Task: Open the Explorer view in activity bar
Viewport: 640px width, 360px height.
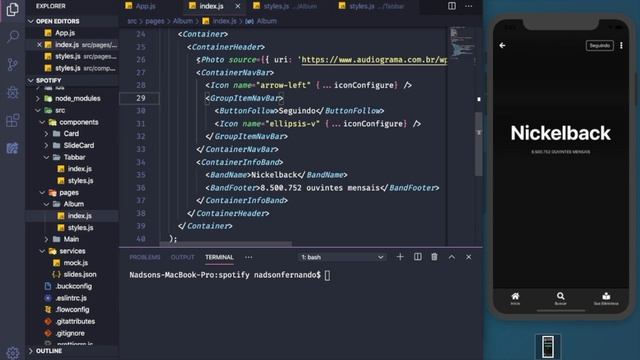Action: click(13, 9)
